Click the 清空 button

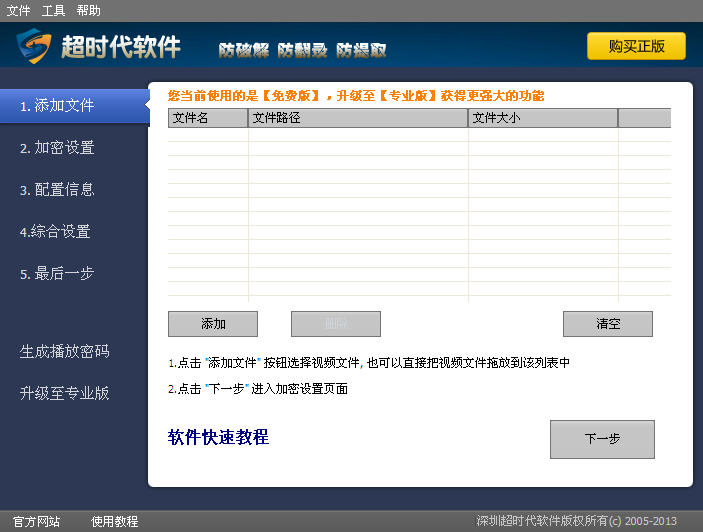[x=608, y=324]
